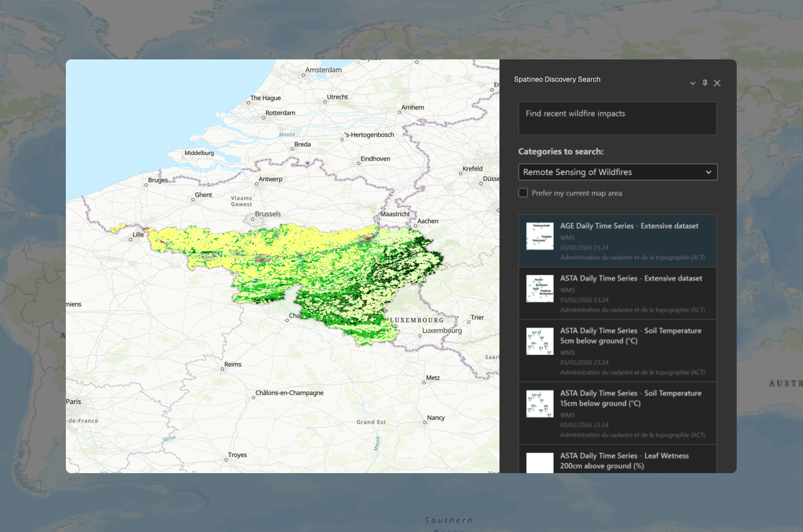Click the Amsterdam city marker on map
Viewport: 803px width, 532px height.
click(x=303, y=75)
